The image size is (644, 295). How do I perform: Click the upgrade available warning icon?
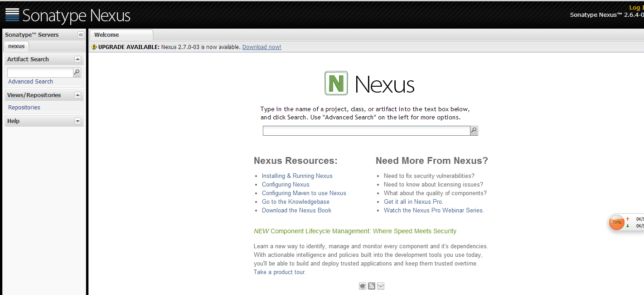pos(94,47)
